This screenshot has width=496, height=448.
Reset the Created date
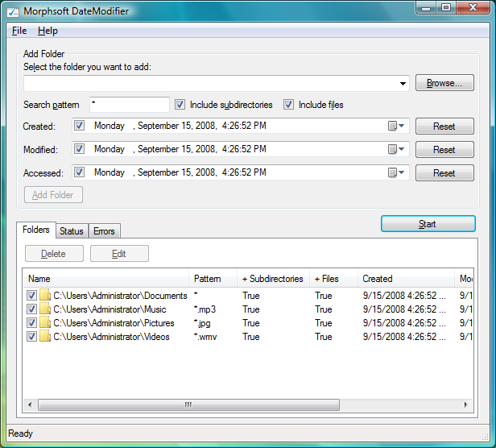pyautogui.click(x=444, y=127)
